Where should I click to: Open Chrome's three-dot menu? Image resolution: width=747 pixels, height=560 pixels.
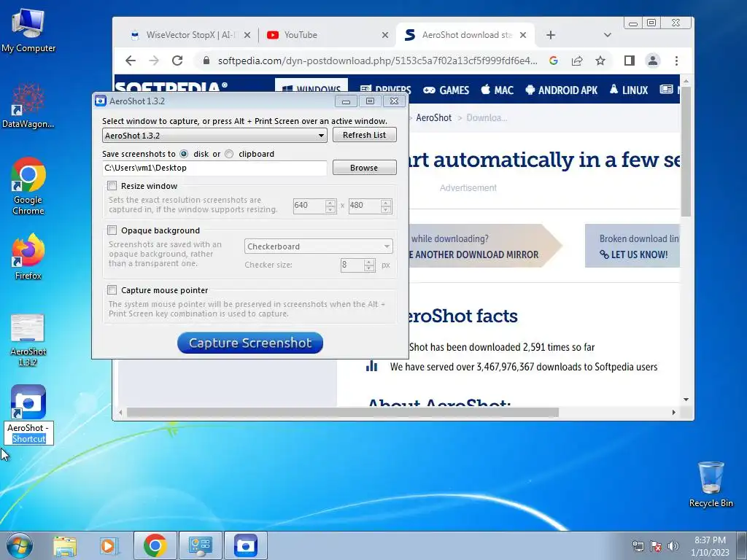tap(676, 61)
